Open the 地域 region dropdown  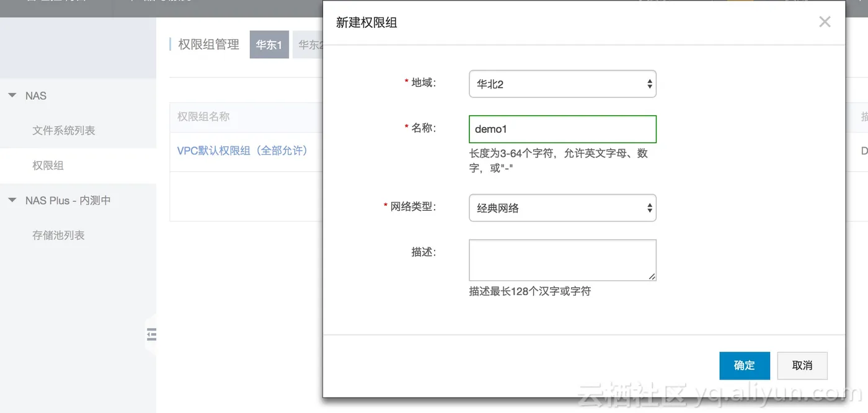pos(562,84)
